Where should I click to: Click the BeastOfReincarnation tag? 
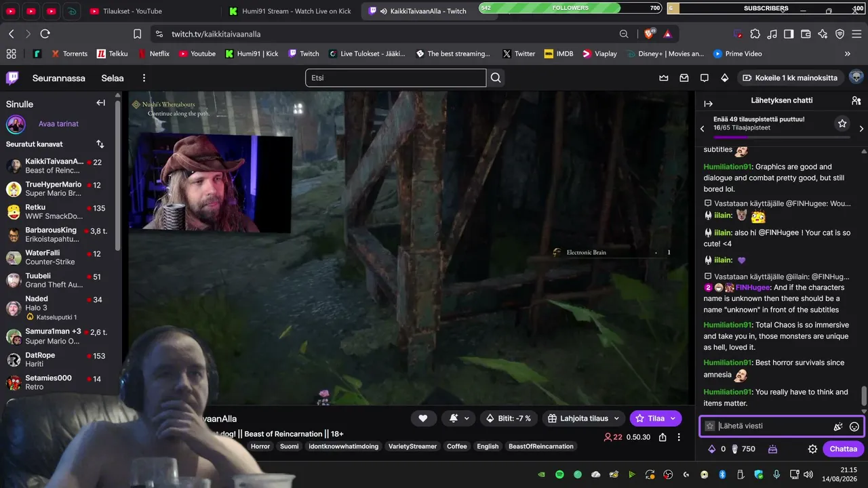[541, 446]
